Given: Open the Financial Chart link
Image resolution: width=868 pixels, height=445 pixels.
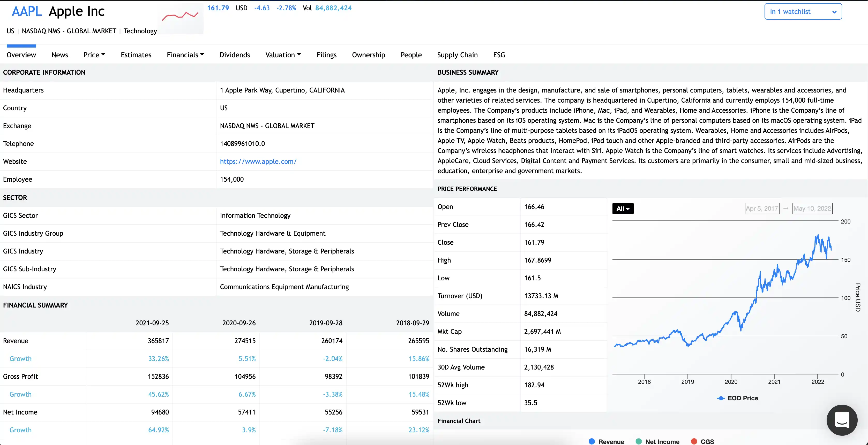Looking at the screenshot, I should click(459, 420).
